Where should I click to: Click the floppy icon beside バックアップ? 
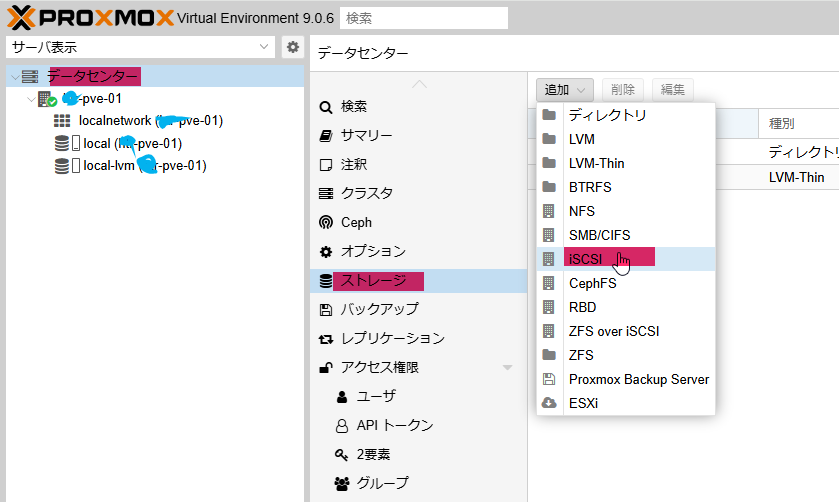[x=325, y=309]
